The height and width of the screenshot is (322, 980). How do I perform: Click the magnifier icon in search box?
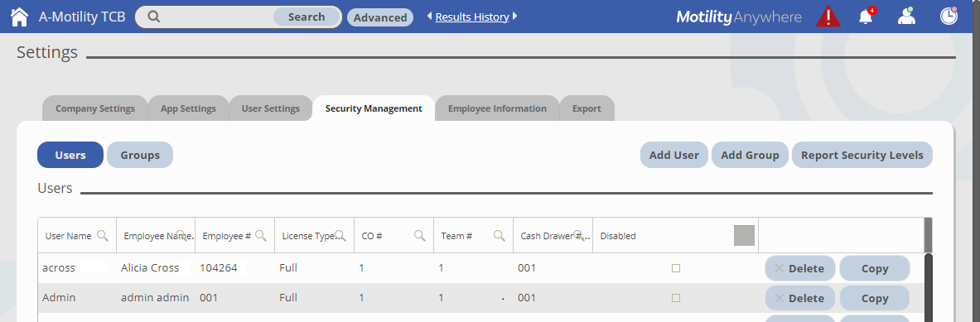(153, 17)
